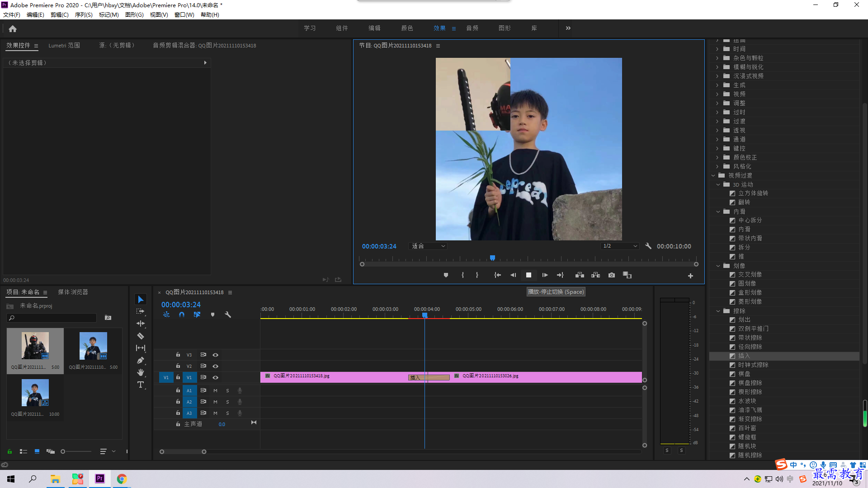868x488 pixels.
Task: Select the Slip tool
Action: point(141,348)
